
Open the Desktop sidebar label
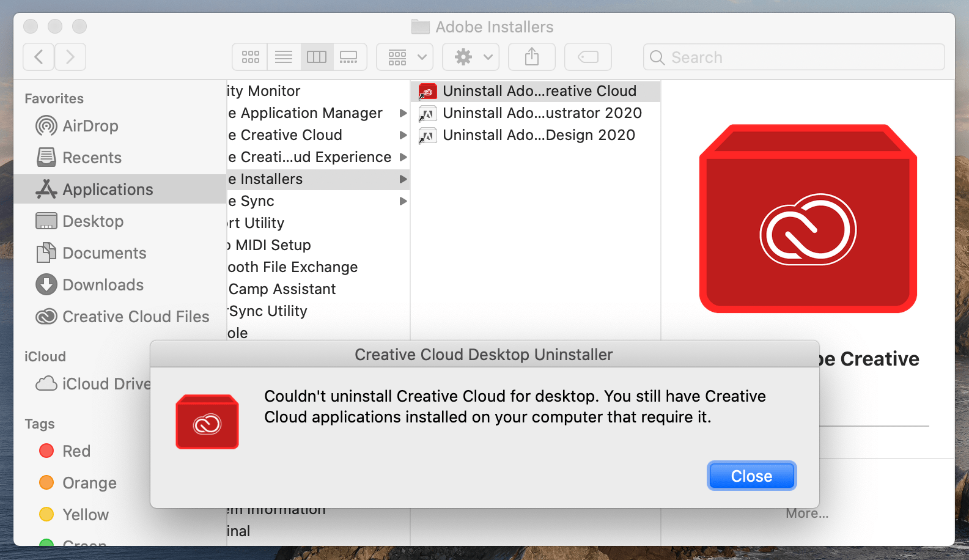point(93,221)
